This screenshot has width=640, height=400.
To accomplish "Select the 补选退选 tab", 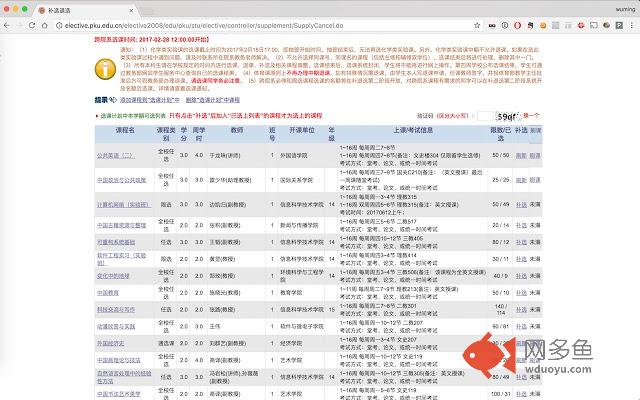I will [86, 10].
